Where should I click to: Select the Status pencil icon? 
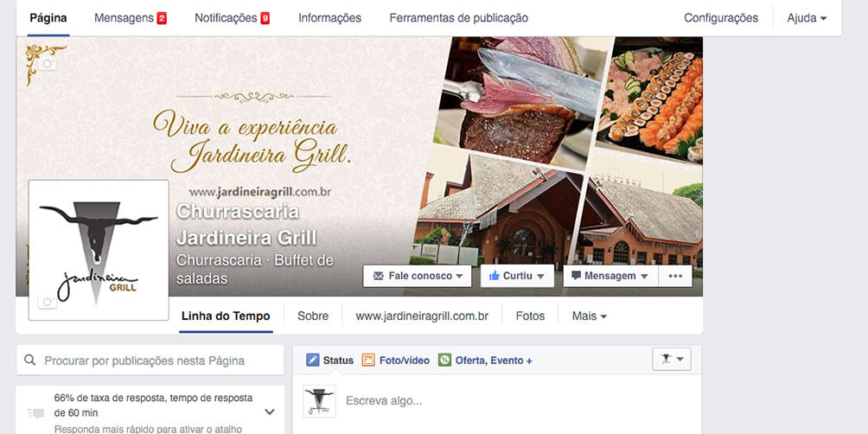[313, 361]
